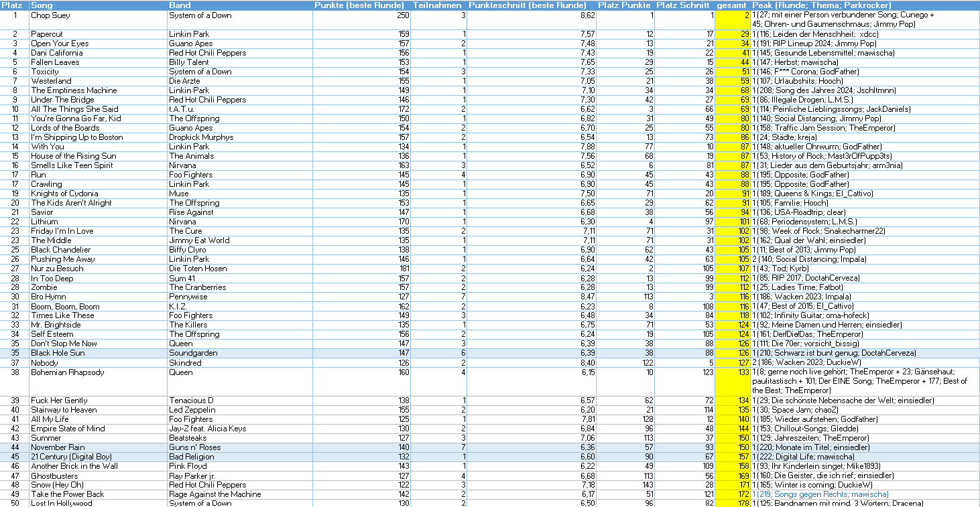
Task: Select the Bad Religion band cell
Action: pos(192,457)
